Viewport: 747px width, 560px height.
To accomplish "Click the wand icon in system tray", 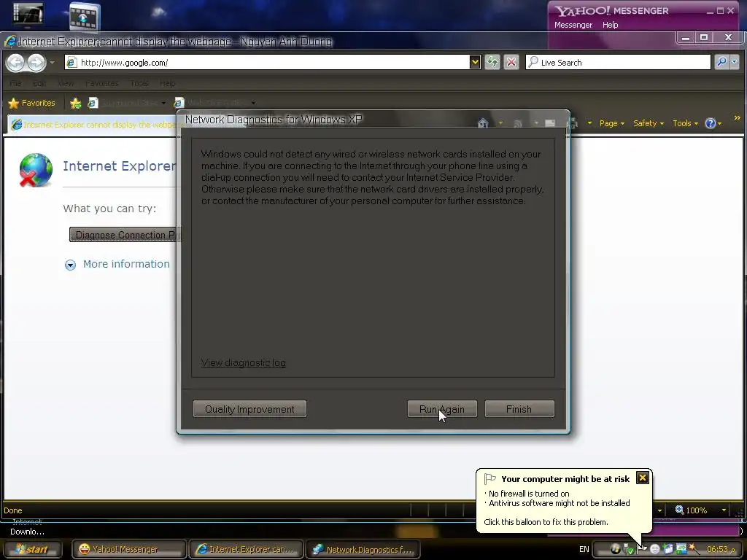I will point(694,550).
